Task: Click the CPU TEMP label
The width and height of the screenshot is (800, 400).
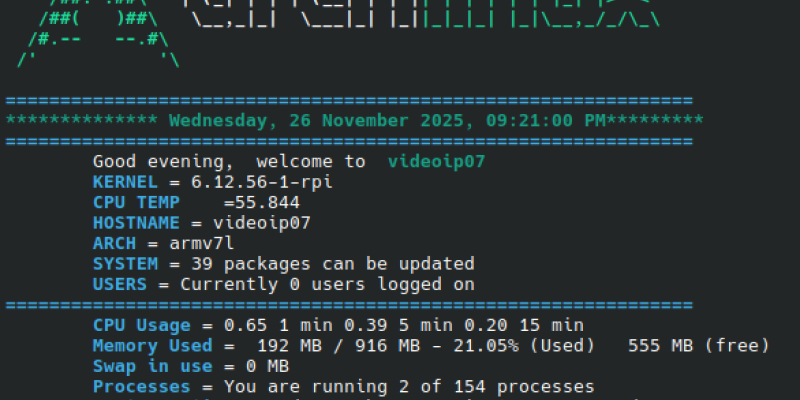Action: tap(136, 202)
